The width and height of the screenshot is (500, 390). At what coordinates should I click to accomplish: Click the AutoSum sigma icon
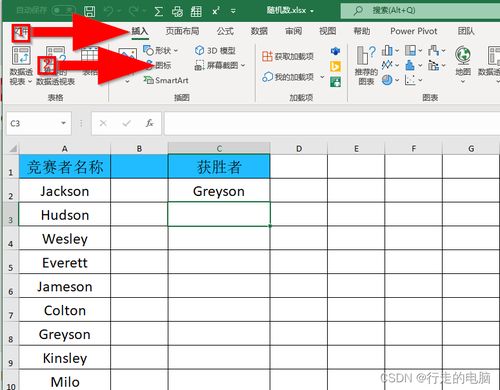coord(159,11)
